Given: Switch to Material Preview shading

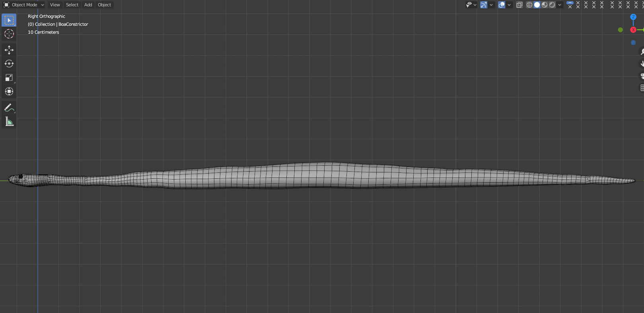Looking at the screenshot, I should click(x=545, y=5).
